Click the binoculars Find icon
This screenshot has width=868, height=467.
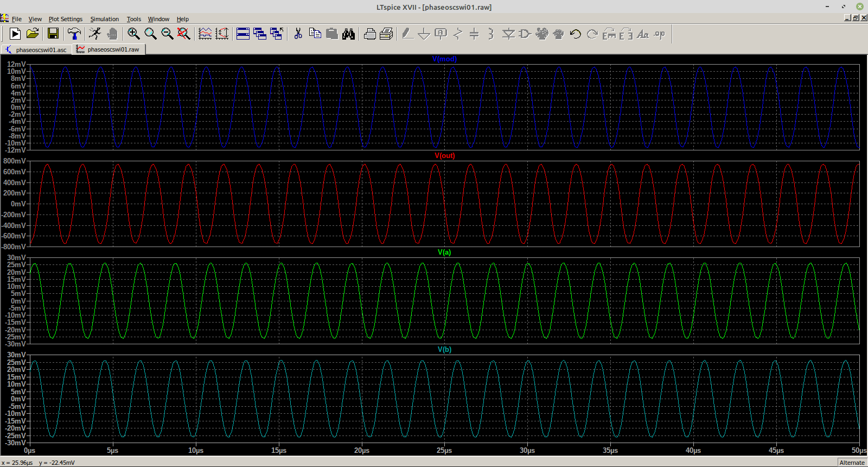(x=349, y=34)
